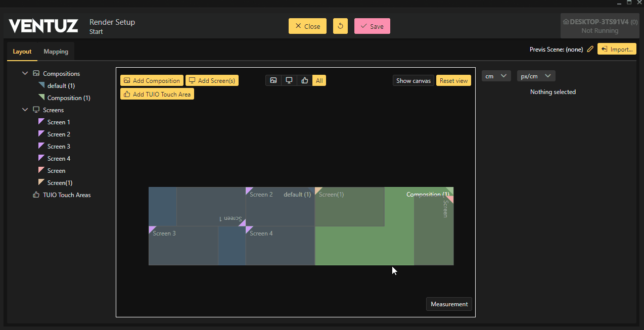Click the home icon beside DESKTOP-3TS91V4
This screenshot has width=644, height=330.
pyautogui.click(x=566, y=22)
